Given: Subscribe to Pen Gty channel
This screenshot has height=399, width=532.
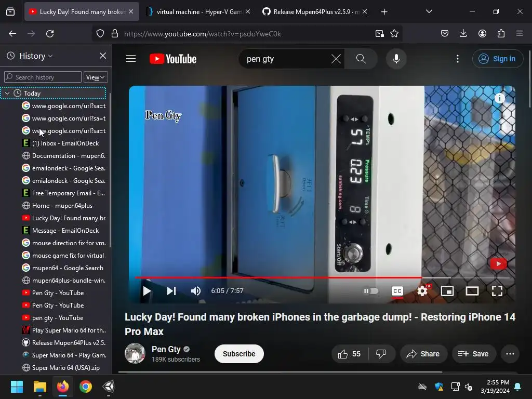Looking at the screenshot, I should coord(239,354).
